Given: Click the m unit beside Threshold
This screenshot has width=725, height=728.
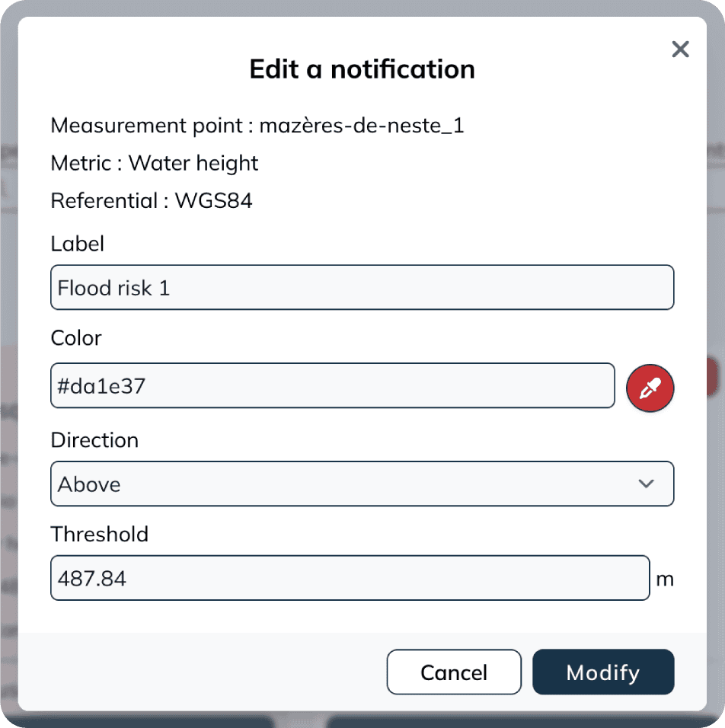Looking at the screenshot, I should point(665,580).
